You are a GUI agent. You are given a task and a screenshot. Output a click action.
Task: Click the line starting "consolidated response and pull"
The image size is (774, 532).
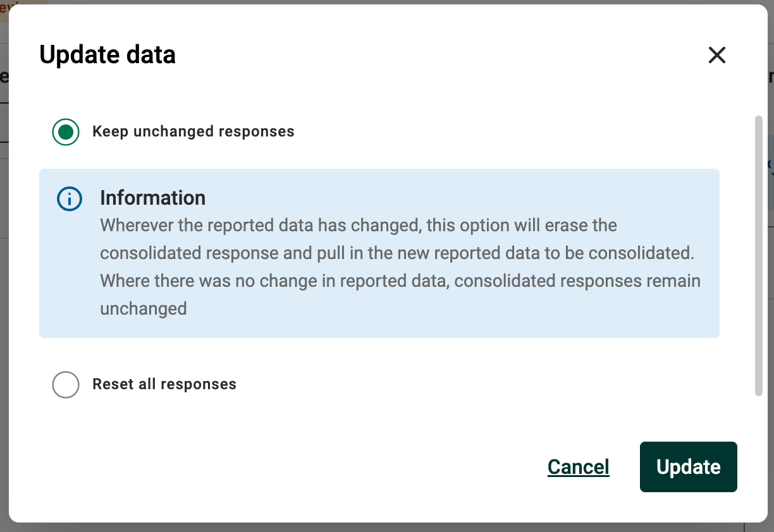(397, 253)
